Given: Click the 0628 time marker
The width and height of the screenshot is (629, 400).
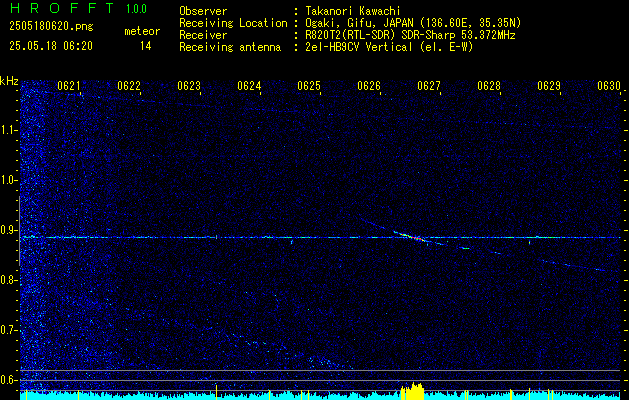Looking at the screenshot, I should (489, 85).
